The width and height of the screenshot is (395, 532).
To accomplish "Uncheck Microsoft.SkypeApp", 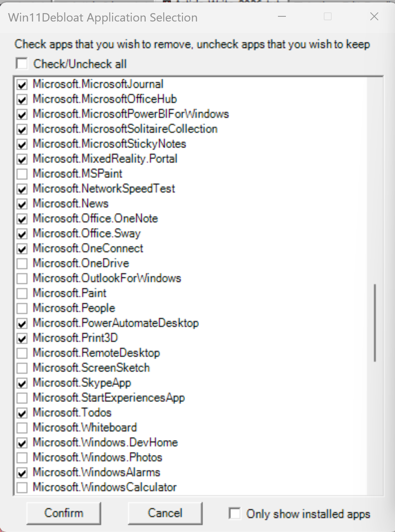I will tap(22, 383).
